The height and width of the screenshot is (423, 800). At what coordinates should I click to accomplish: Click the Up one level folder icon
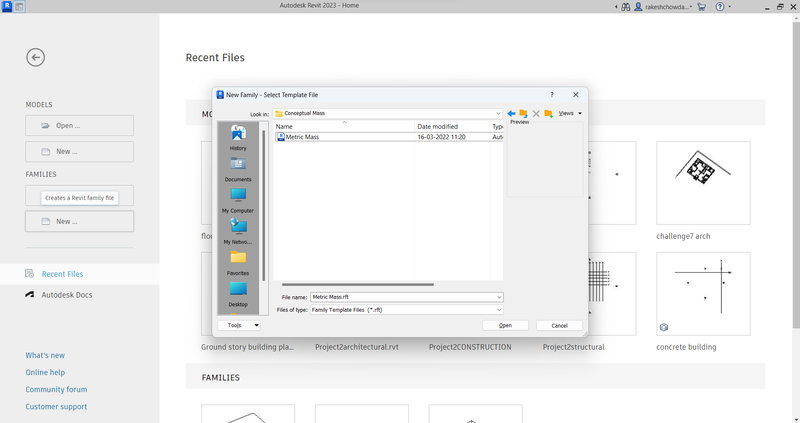click(523, 113)
